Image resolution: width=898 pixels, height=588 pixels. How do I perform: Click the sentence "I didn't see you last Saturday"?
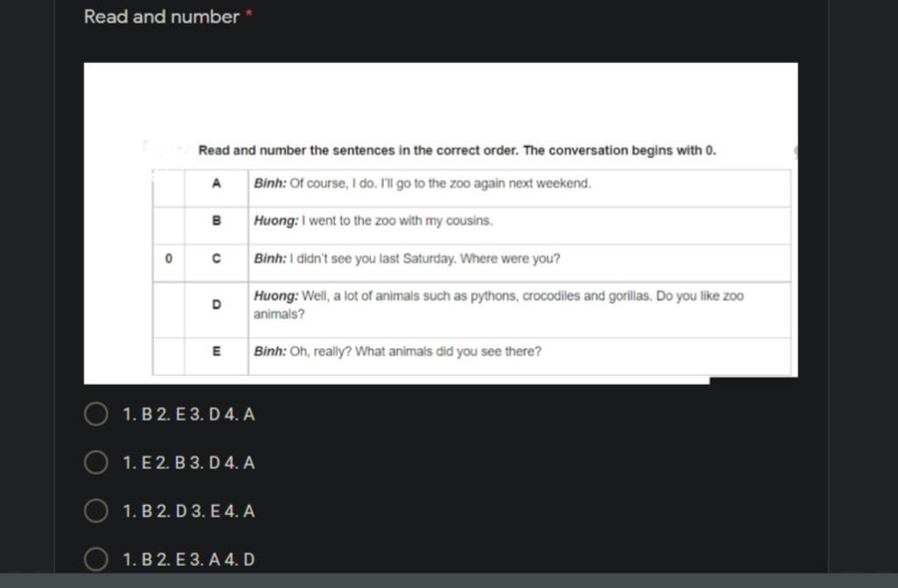[x=407, y=259]
